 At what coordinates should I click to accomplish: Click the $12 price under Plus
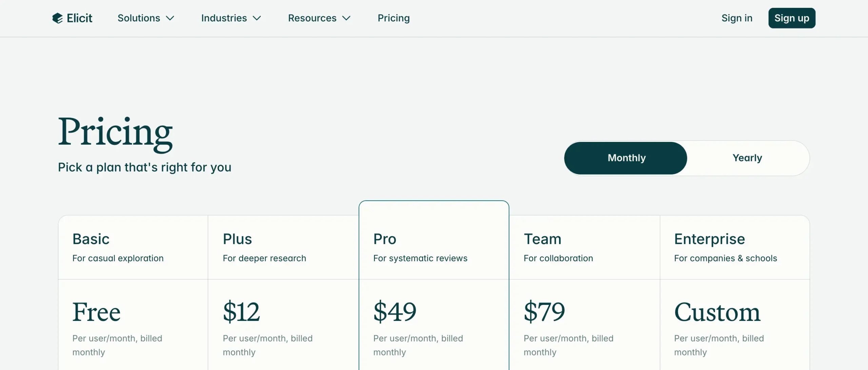241,312
